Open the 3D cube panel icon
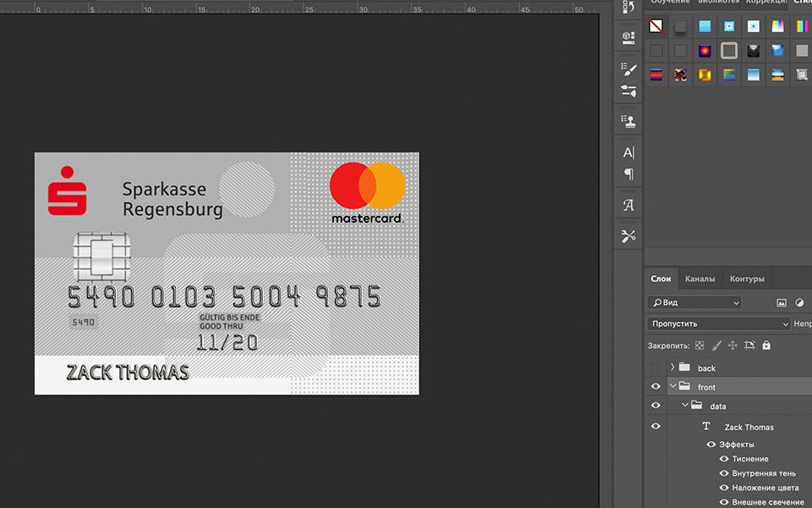 pyautogui.click(x=628, y=36)
